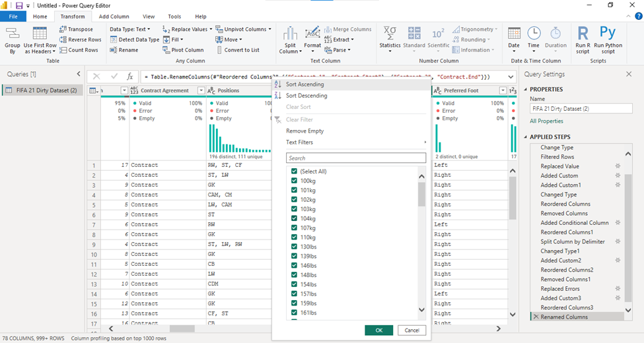Click the filter Search input field
Image resolution: width=644 pixels, height=343 pixels.
pyautogui.click(x=355, y=158)
